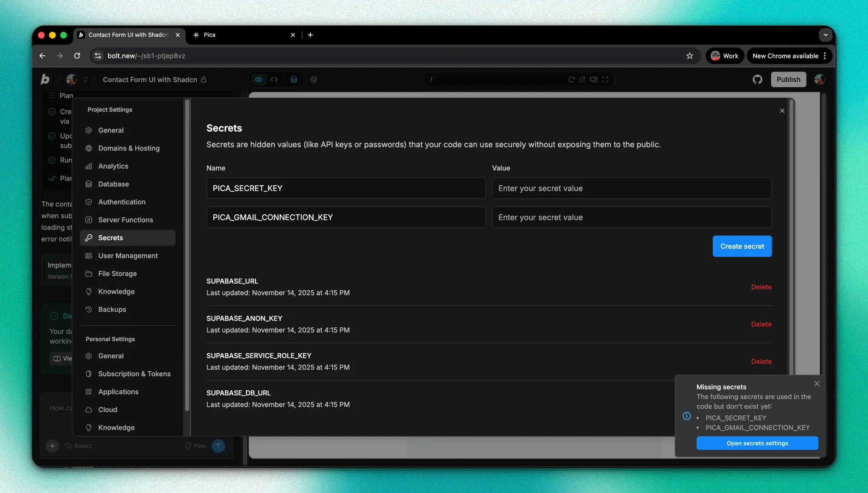
Task: Open Subscription & Tokens settings
Action: tap(127, 374)
